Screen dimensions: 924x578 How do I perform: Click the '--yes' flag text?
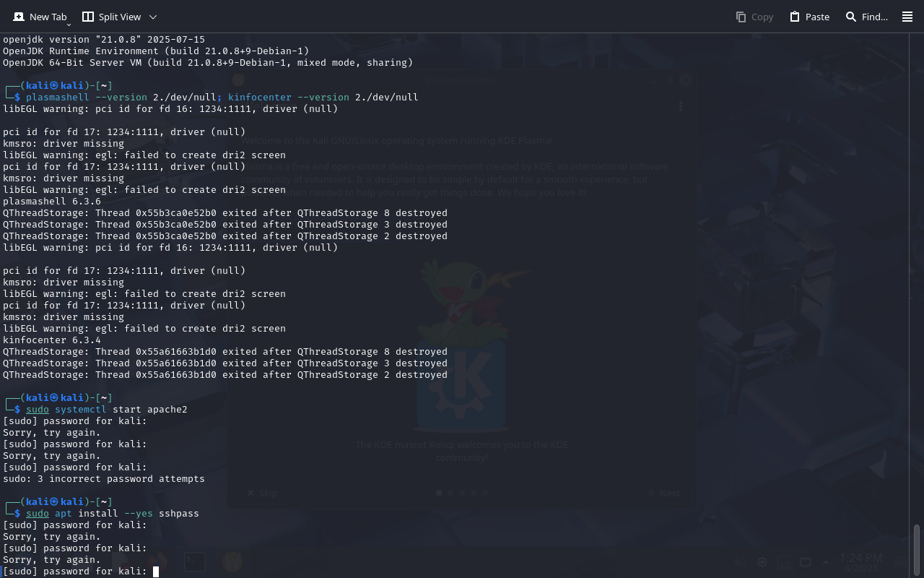[139, 514]
